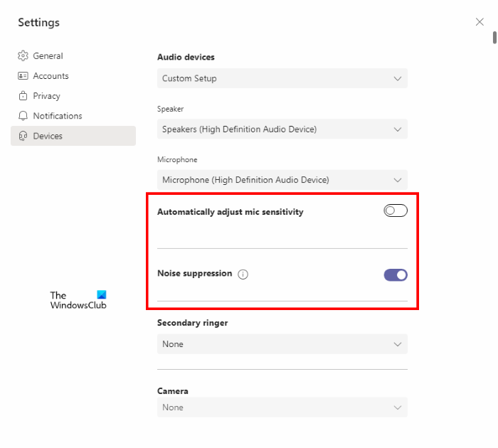Expand the Speaker selection dropdown

(282, 129)
